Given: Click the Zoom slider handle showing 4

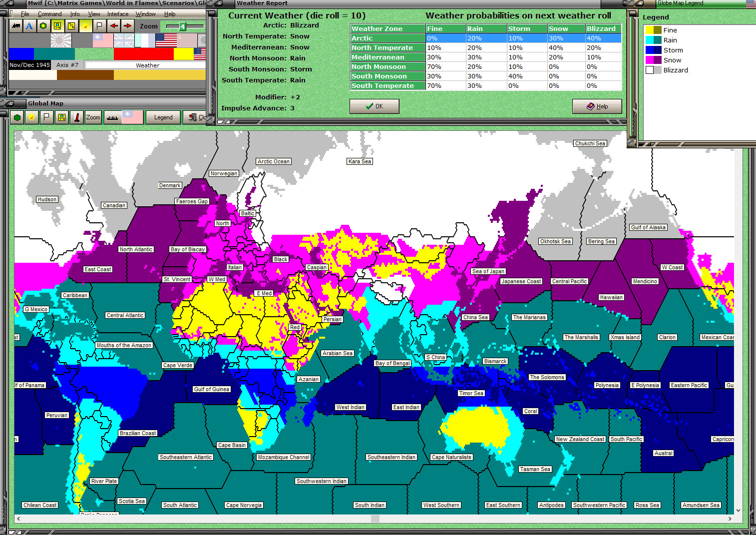Looking at the screenshot, I should pyautogui.click(x=182, y=26).
